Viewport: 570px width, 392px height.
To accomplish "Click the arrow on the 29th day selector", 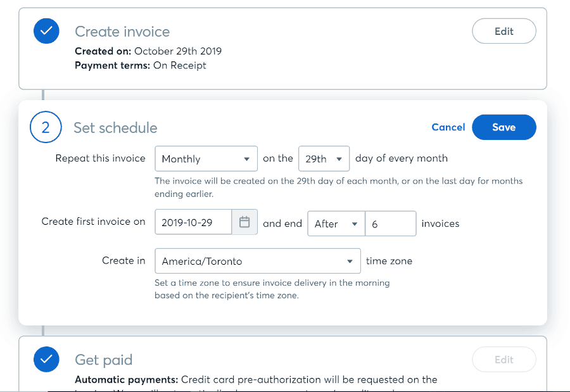I will (x=339, y=159).
